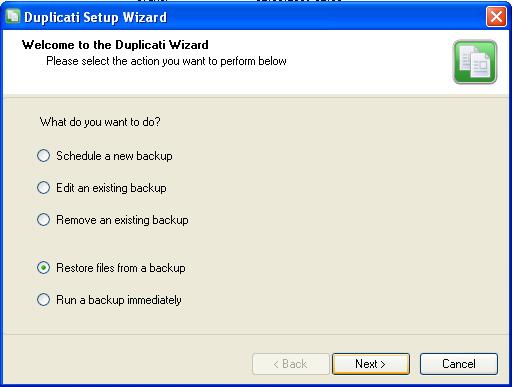Click the "What do you want to do?" text
The width and height of the screenshot is (514, 387).
pos(100,122)
